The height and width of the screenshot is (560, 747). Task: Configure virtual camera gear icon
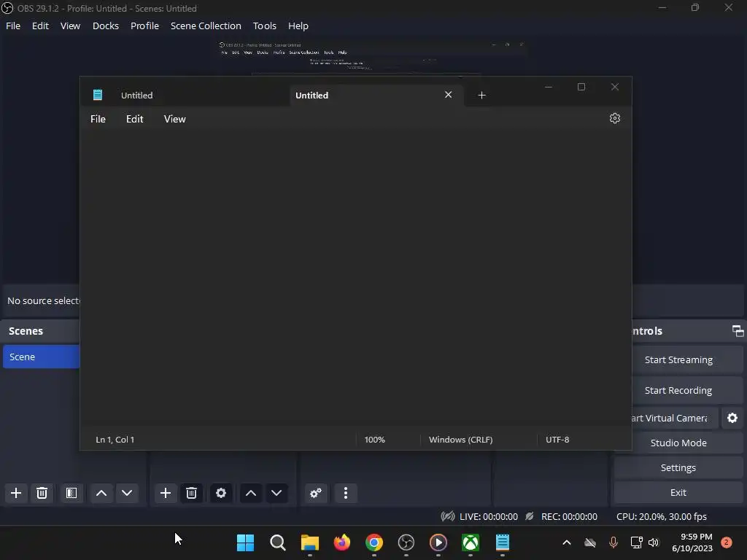tap(732, 418)
